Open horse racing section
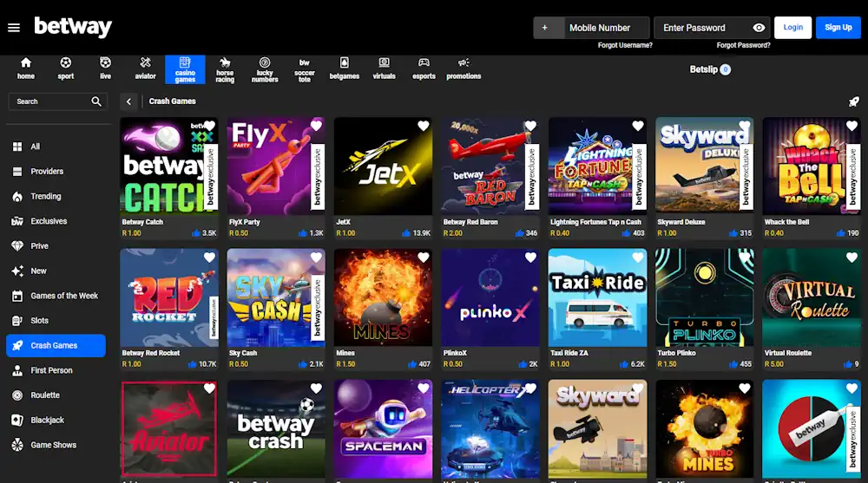The height and width of the screenshot is (483, 868). [225, 69]
